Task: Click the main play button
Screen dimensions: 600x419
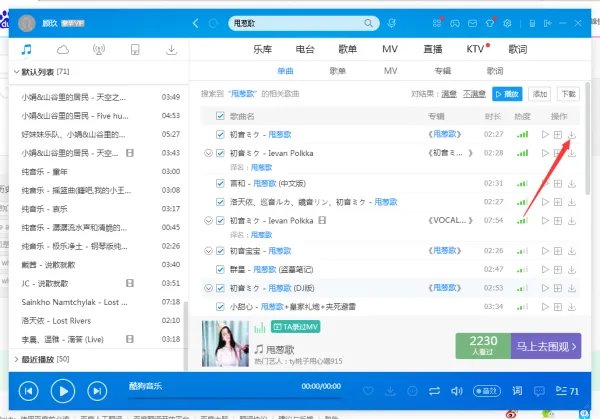Action: click(63, 391)
